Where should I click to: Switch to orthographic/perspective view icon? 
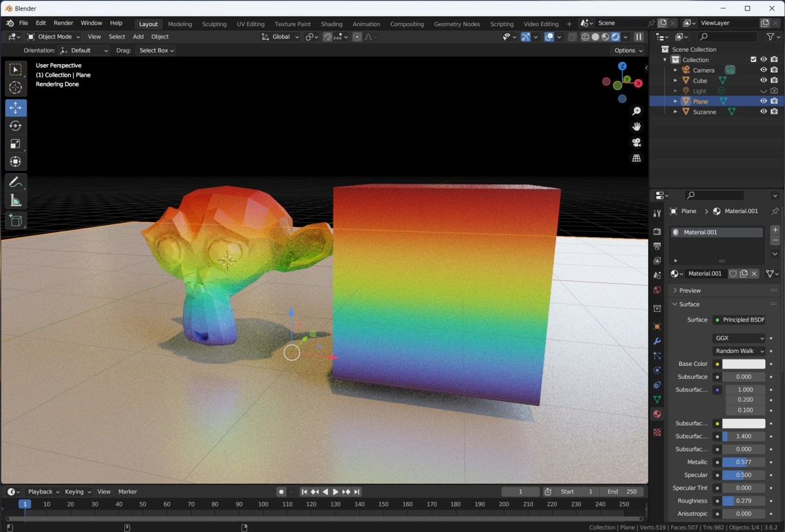(x=636, y=158)
